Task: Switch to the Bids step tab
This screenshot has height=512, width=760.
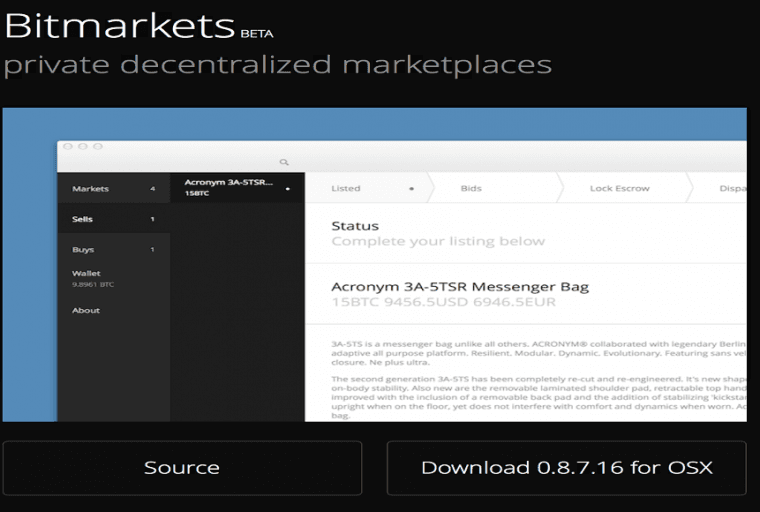Action: (494, 189)
